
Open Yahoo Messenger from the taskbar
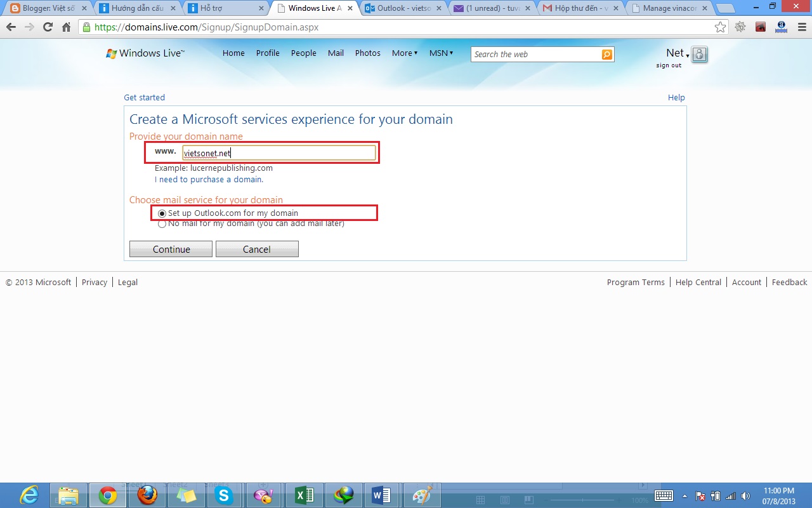263,495
